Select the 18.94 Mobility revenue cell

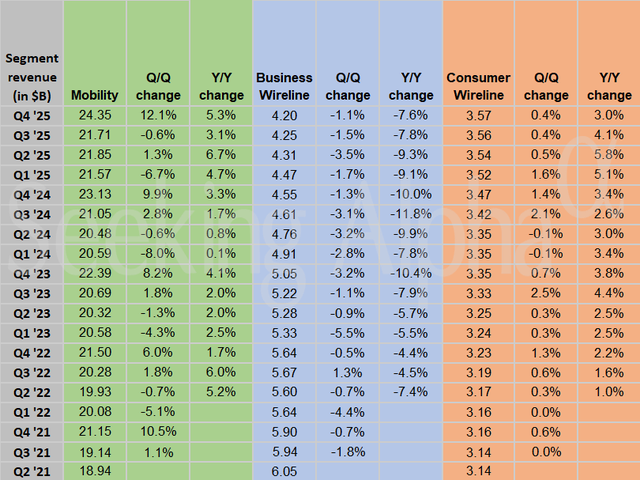click(95, 470)
